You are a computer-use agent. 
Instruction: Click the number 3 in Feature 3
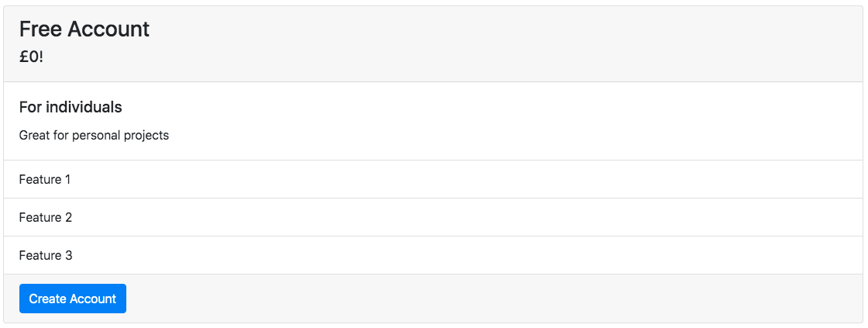coord(67,255)
